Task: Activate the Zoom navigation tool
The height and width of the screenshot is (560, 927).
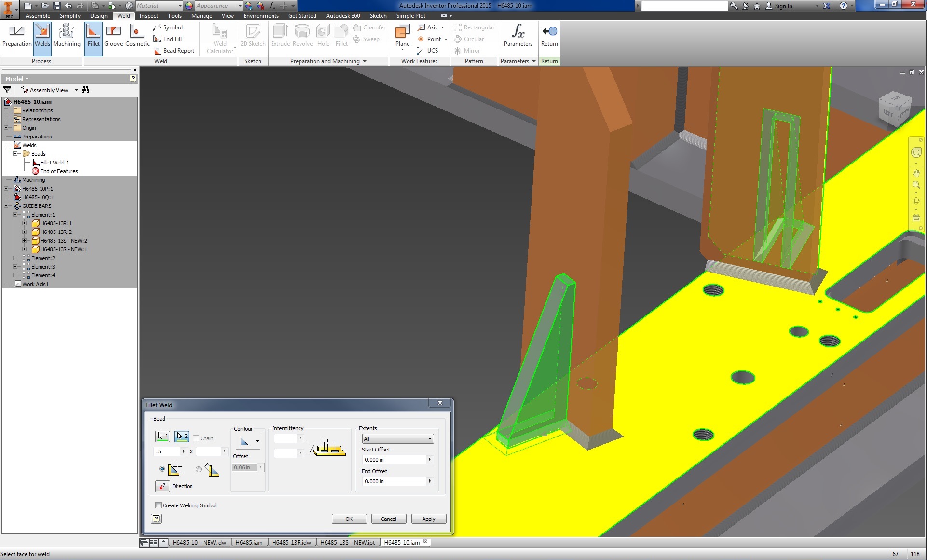Action: (x=916, y=185)
